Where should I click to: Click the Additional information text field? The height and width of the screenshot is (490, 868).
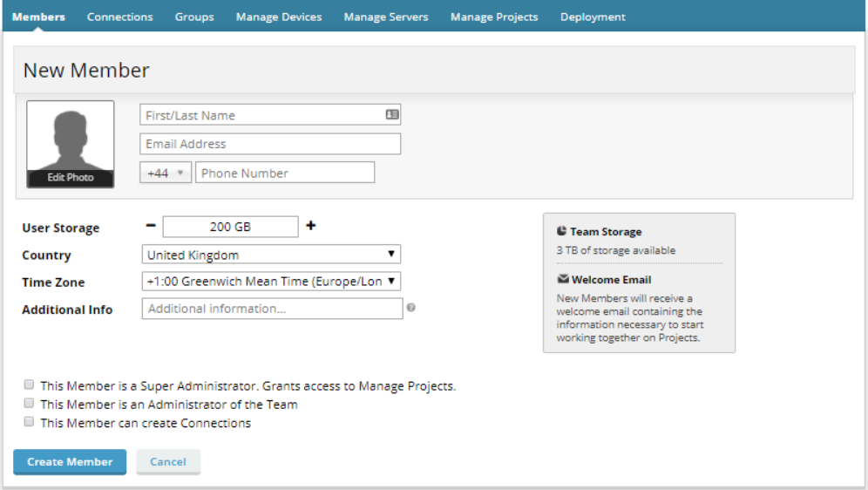tap(273, 309)
